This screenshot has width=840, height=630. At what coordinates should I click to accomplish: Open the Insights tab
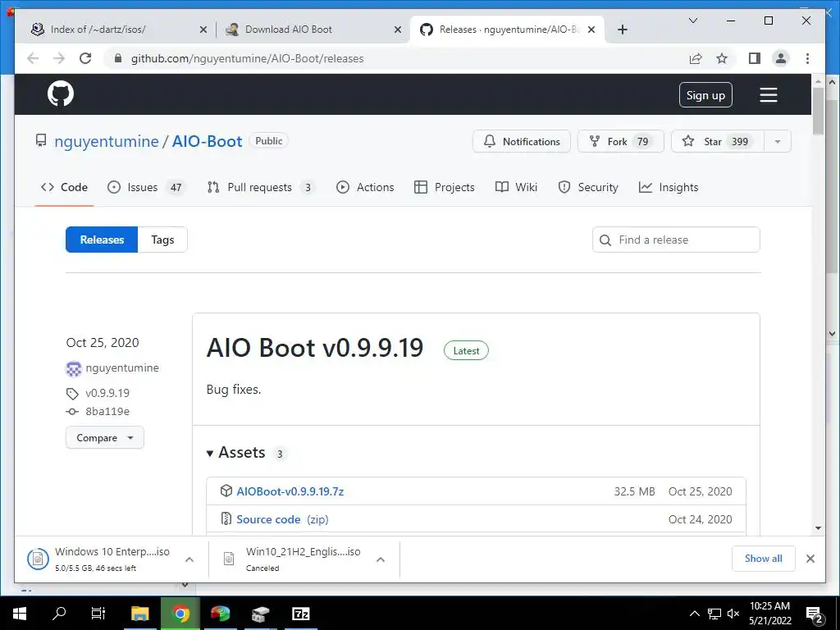pos(669,187)
